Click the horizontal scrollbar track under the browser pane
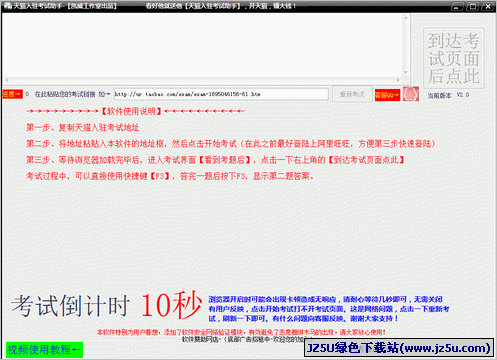497x360 pixels. click(x=202, y=80)
